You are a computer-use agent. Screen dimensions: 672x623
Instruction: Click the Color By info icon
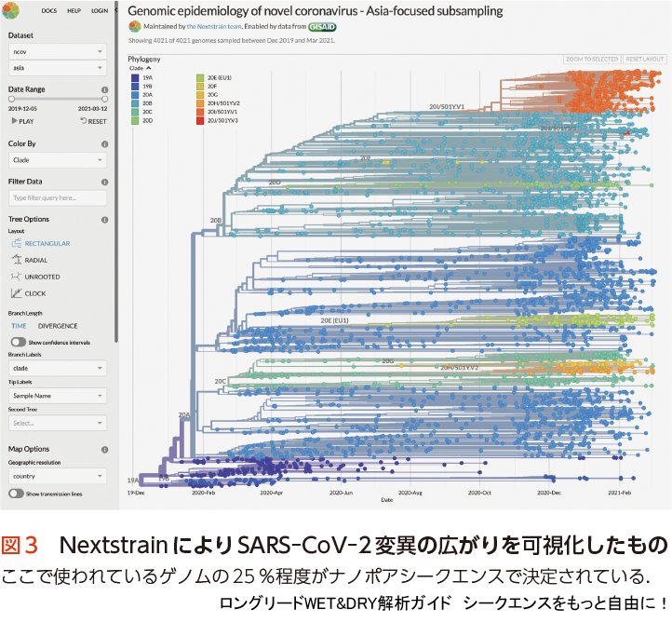tap(103, 144)
